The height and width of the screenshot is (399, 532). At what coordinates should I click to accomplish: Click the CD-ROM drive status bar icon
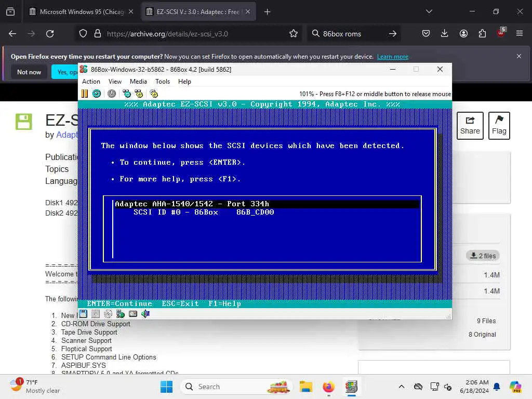[108, 314]
